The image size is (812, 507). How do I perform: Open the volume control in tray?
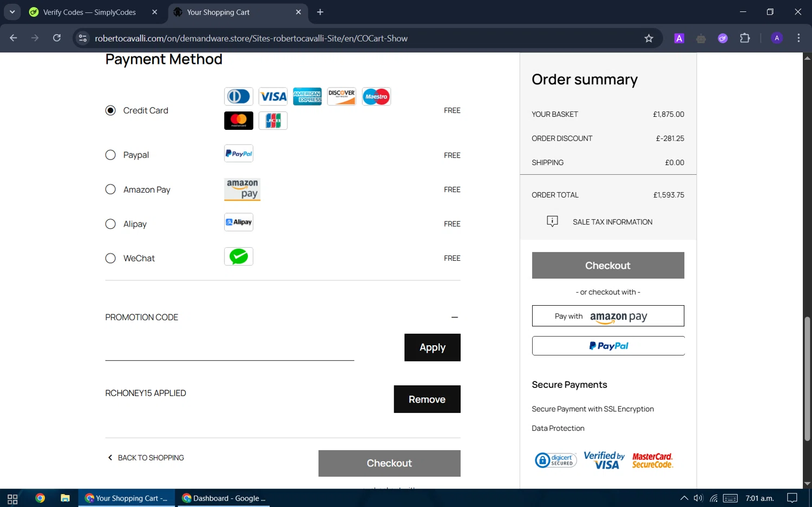tap(698, 498)
